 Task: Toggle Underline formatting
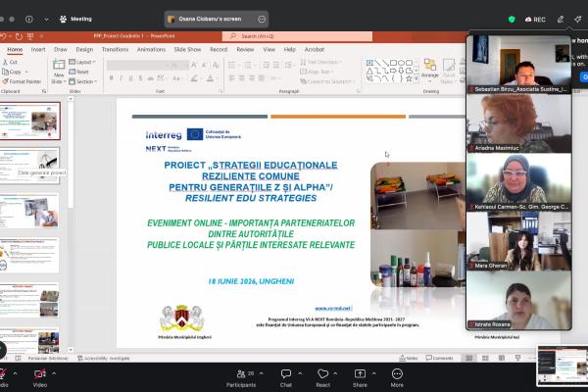[x=130, y=78]
